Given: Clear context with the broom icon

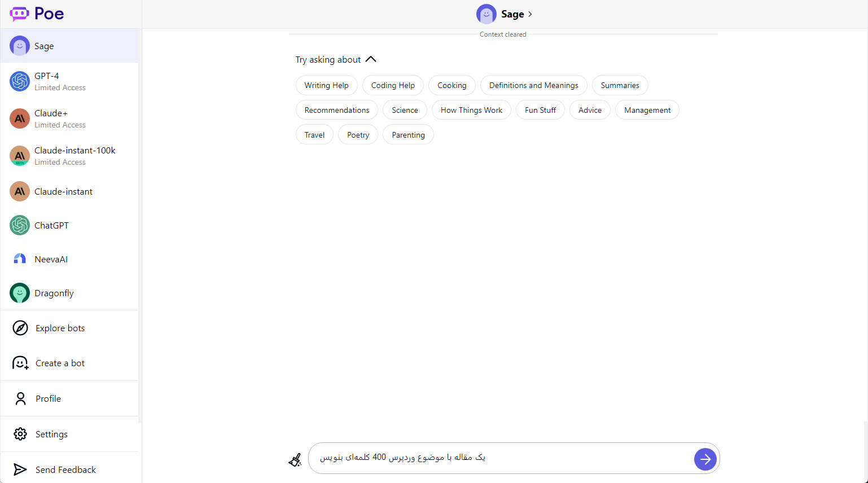Looking at the screenshot, I should 295,460.
